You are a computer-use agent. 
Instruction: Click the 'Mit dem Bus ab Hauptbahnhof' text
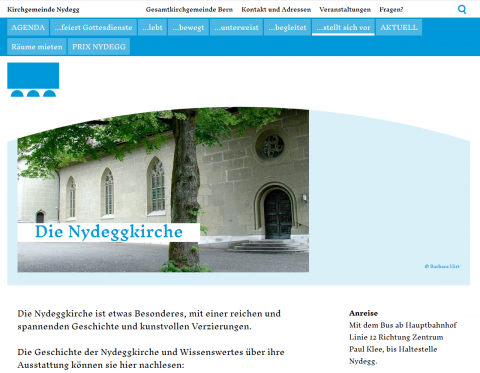[x=403, y=325]
